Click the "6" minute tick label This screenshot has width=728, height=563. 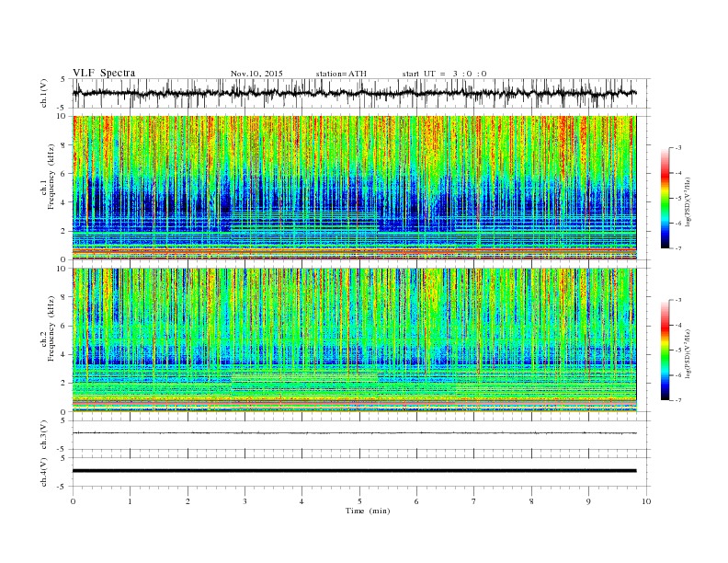pyautogui.click(x=417, y=501)
